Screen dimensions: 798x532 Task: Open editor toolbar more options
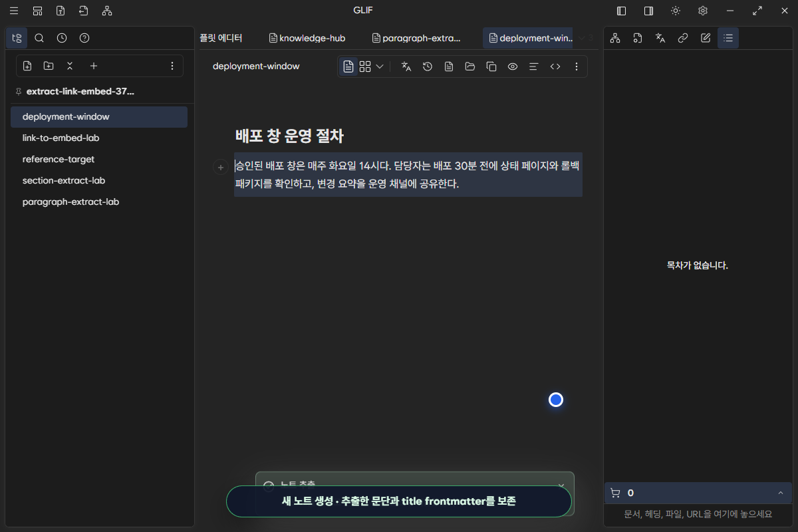(577, 66)
